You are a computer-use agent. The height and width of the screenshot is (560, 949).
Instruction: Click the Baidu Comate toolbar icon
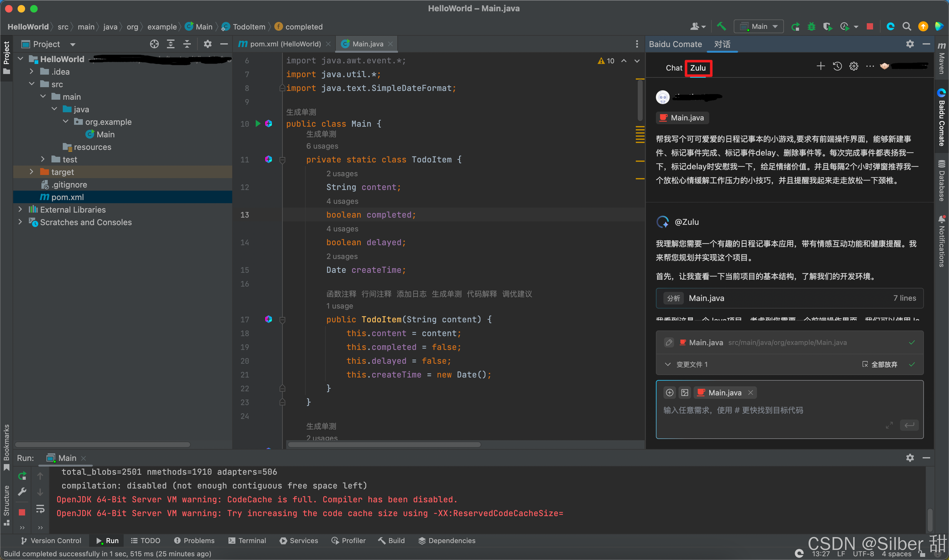point(890,26)
